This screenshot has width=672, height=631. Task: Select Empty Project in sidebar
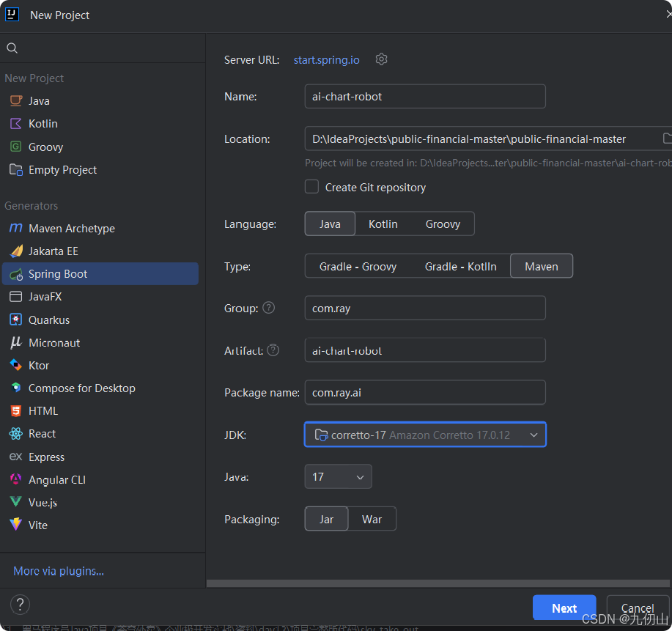point(100,170)
